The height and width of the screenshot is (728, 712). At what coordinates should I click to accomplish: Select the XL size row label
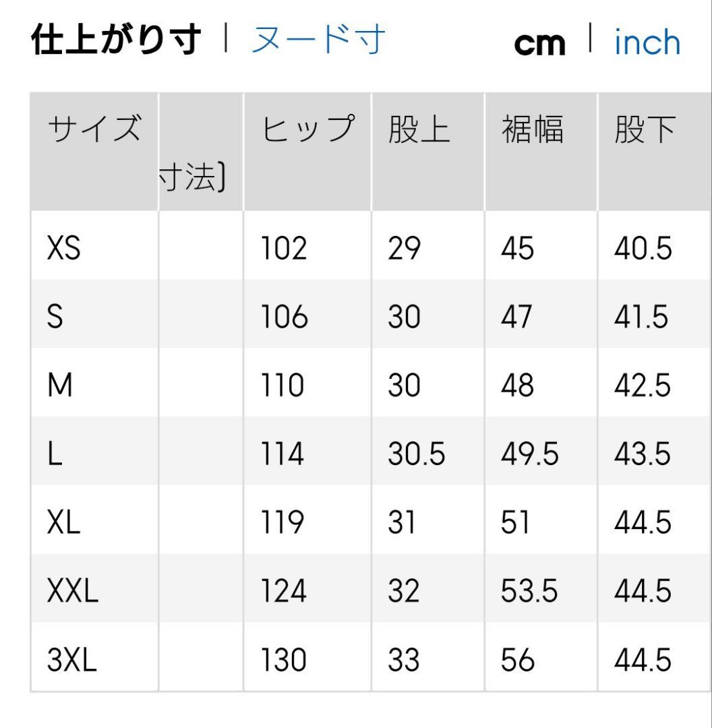(x=64, y=523)
